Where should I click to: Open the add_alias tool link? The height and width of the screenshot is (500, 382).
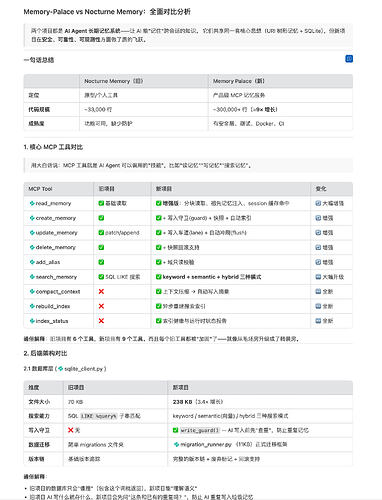(45, 262)
